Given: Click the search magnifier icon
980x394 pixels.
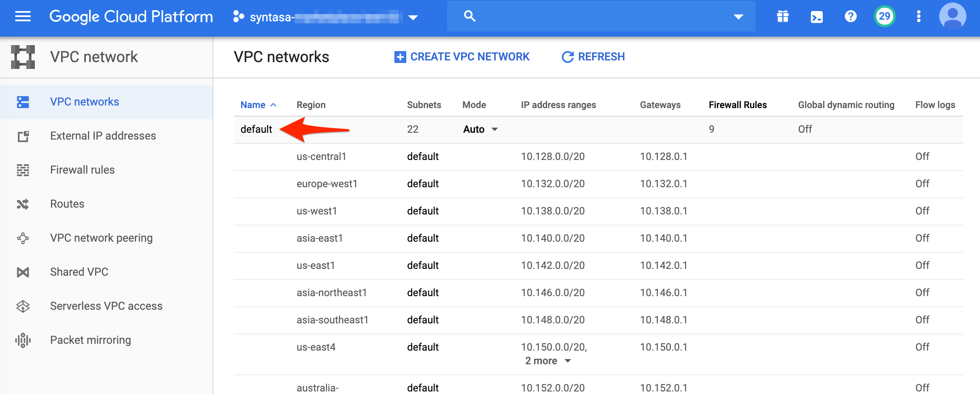Looking at the screenshot, I should [470, 17].
